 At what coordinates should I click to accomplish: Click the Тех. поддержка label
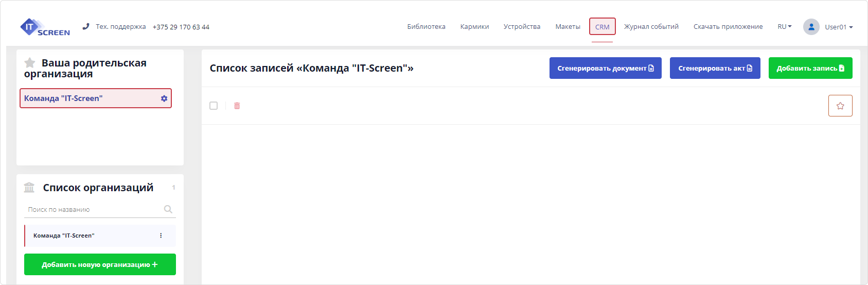point(121,27)
